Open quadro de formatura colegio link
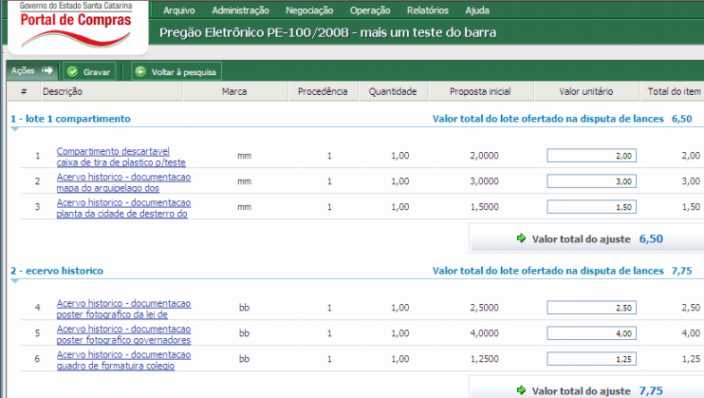704x398 pixels. [x=123, y=360]
